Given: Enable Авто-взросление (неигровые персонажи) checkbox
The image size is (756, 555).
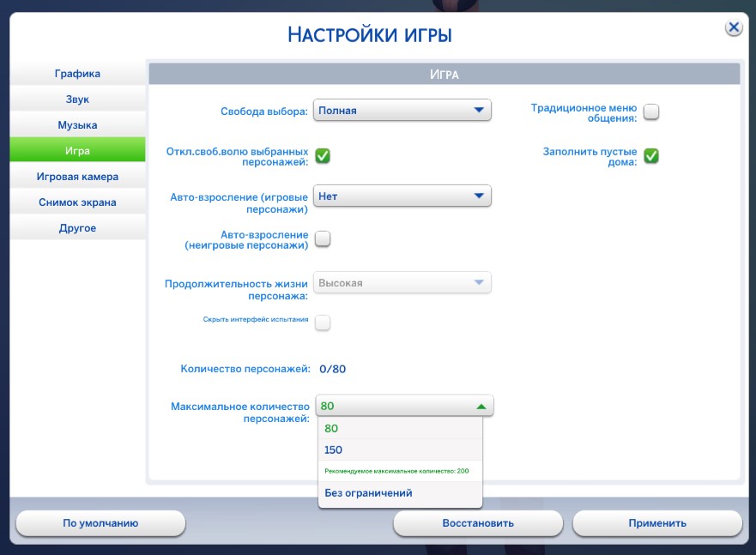Looking at the screenshot, I should tap(323, 238).
